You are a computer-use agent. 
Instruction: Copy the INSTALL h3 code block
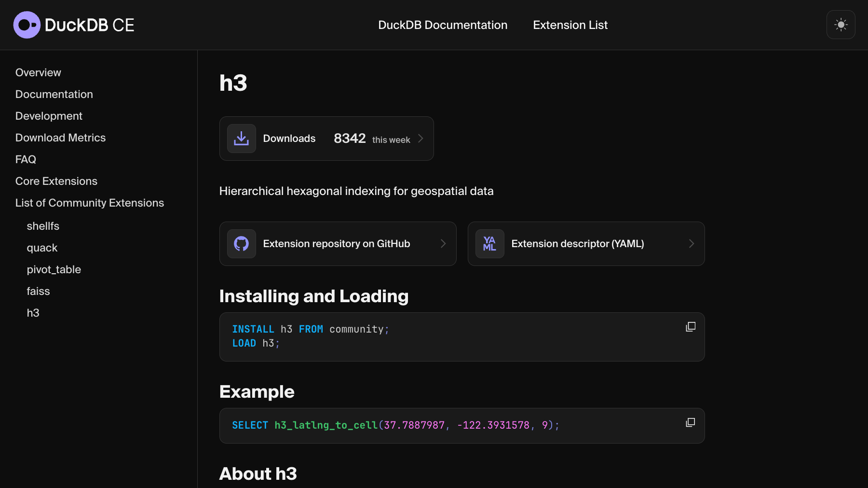[691, 327]
